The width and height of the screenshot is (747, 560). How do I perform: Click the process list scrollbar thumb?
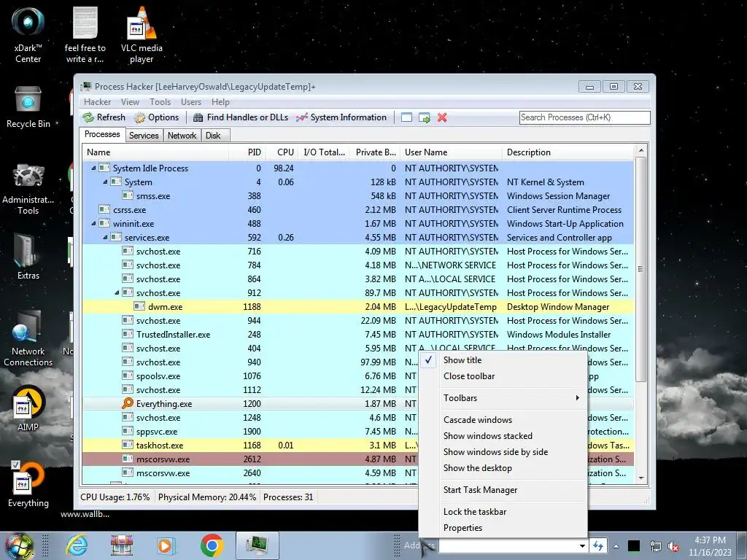640,269
